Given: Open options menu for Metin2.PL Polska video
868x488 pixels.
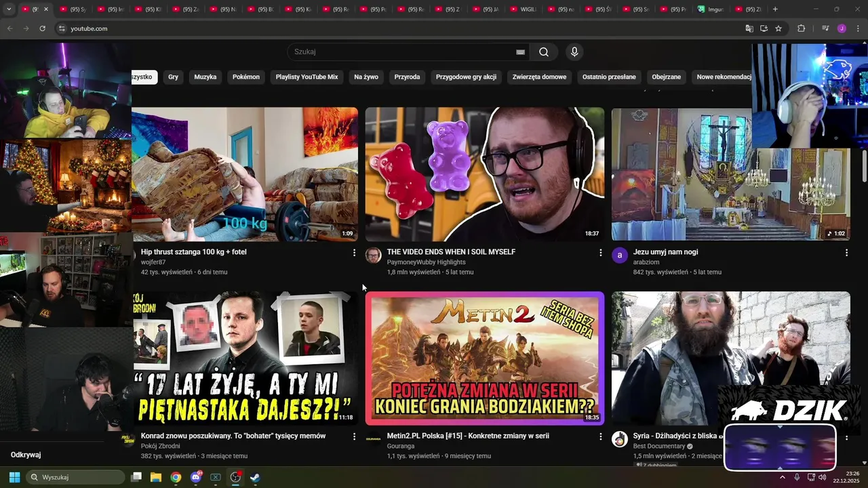Looking at the screenshot, I should pos(600,436).
